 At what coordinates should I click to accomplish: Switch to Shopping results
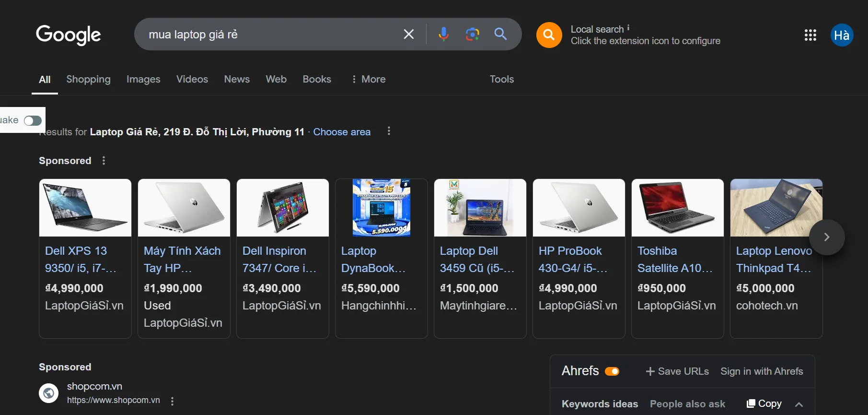pos(88,79)
